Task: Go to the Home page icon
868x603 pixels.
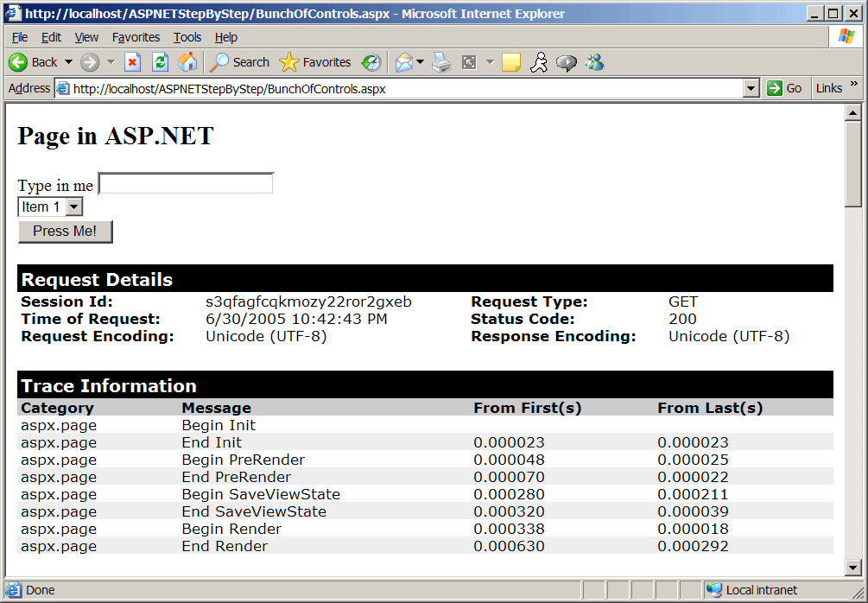Action: 187,62
